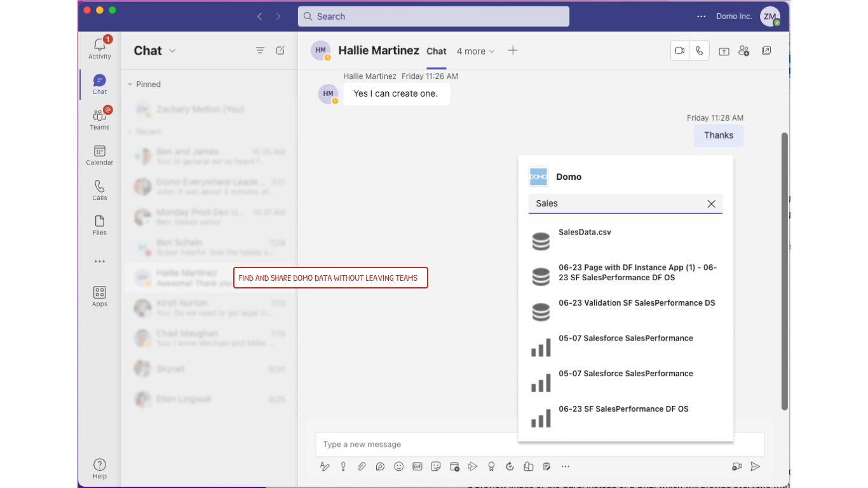This screenshot has height=488, width=868.
Task: Open Zachary Melton (You) pinned chat
Action: [209, 109]
